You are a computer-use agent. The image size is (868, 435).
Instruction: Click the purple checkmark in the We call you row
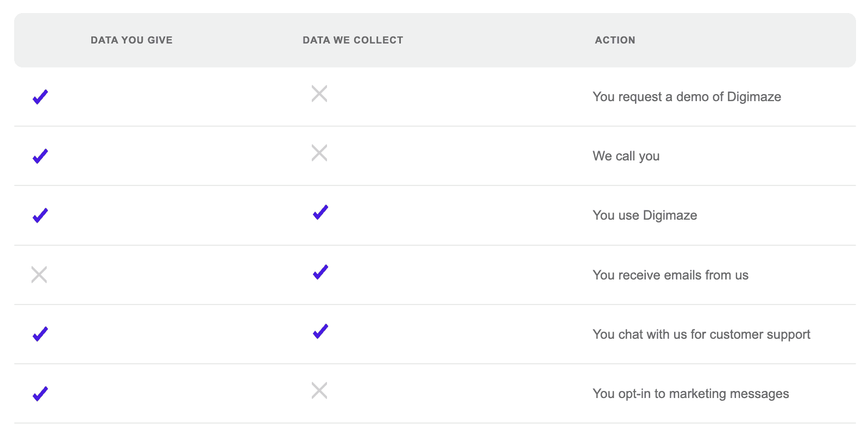pos(40,156)
